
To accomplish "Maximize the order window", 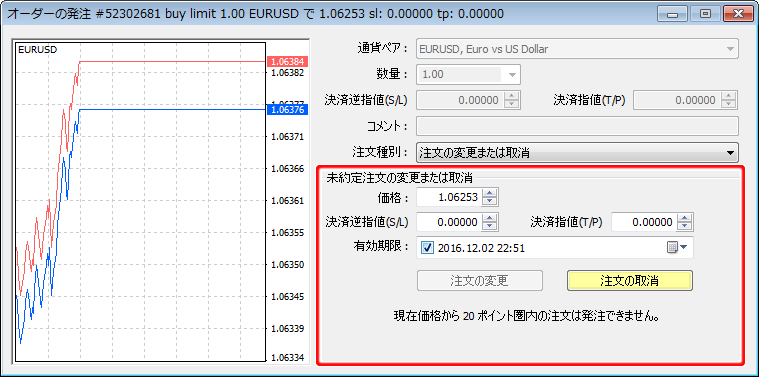I will pyautogui.click(x=705, y=14).
